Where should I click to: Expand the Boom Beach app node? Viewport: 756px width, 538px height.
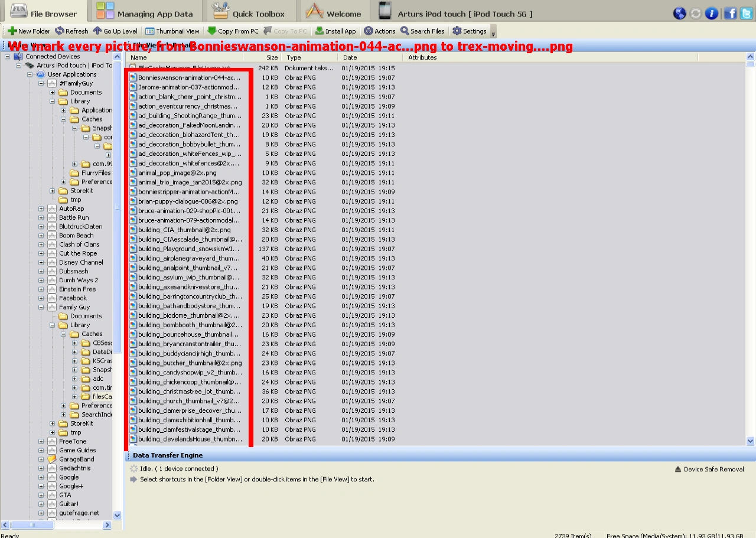point(41,236)
